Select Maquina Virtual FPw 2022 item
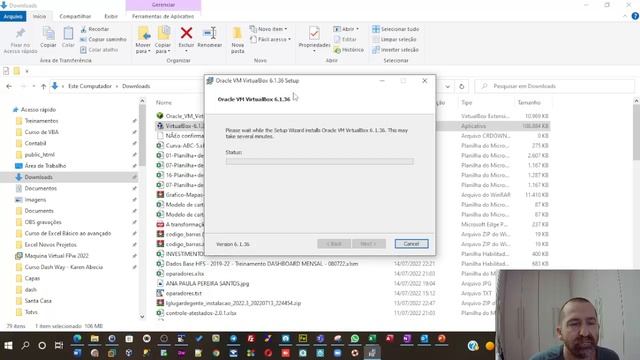This screenshot has height=360, width=640. click(56, 256)
